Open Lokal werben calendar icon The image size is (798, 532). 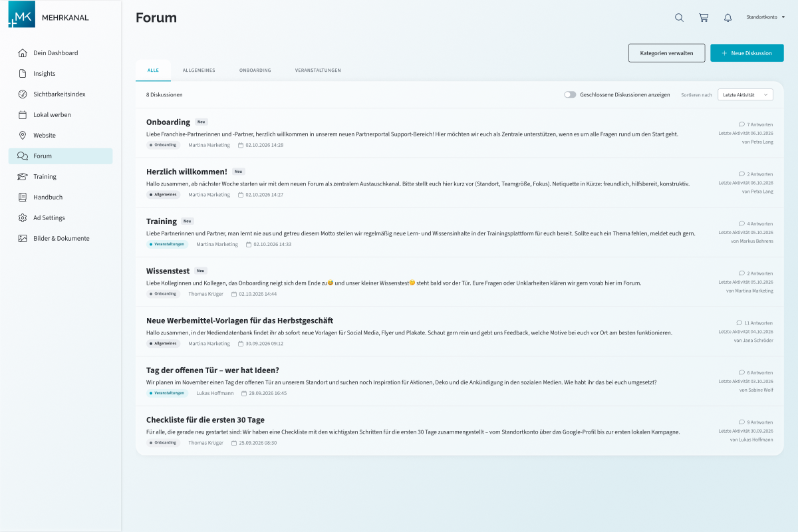pyautogui.click(x=23, y=115)
